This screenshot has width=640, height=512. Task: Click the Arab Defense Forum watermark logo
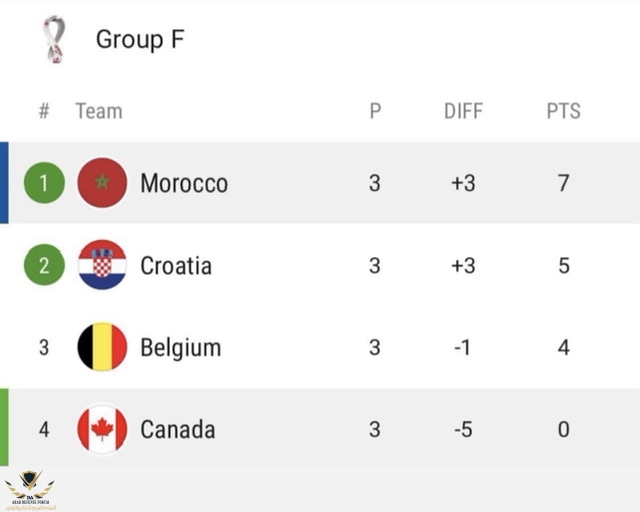click(30, 490)
